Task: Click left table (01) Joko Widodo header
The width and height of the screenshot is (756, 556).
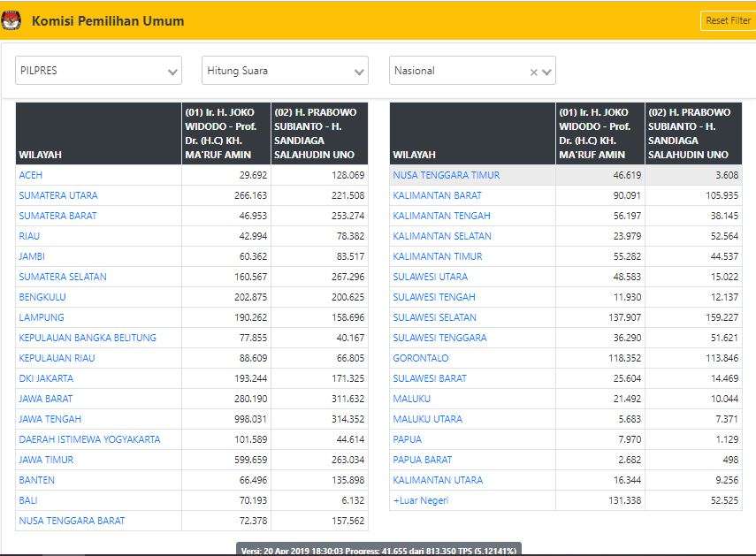Action: pos(226,133)
